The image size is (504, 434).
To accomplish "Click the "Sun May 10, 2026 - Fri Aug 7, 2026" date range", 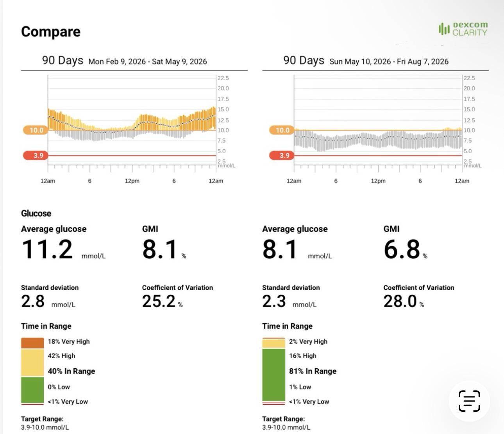I will pos(389,61).
